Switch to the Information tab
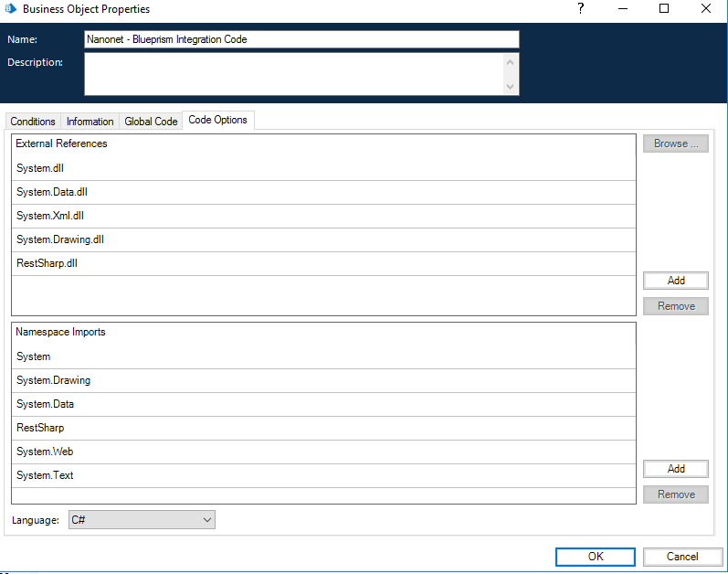 [x=90, y=122]
